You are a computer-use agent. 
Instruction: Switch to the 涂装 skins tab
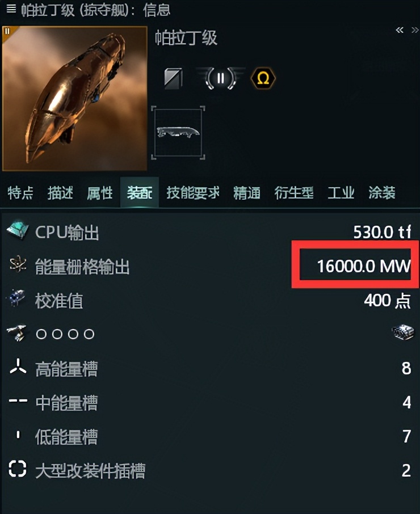pos(382,193)
